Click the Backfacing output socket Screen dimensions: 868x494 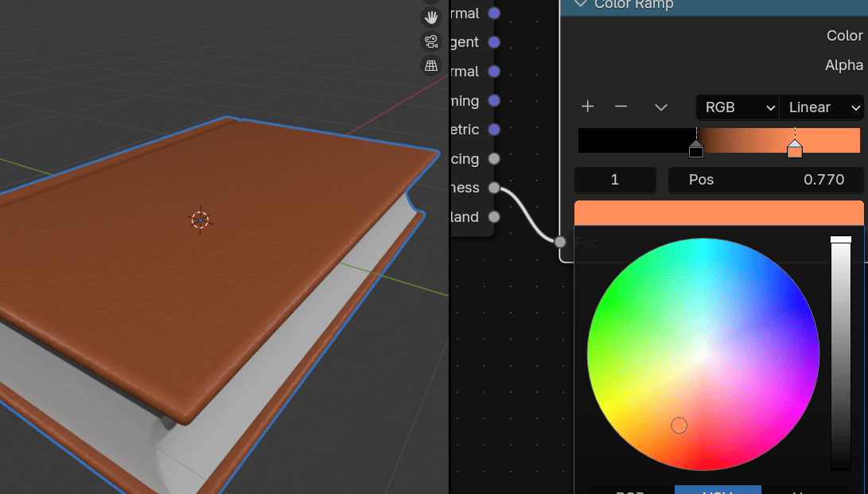(x=494, y=159)
